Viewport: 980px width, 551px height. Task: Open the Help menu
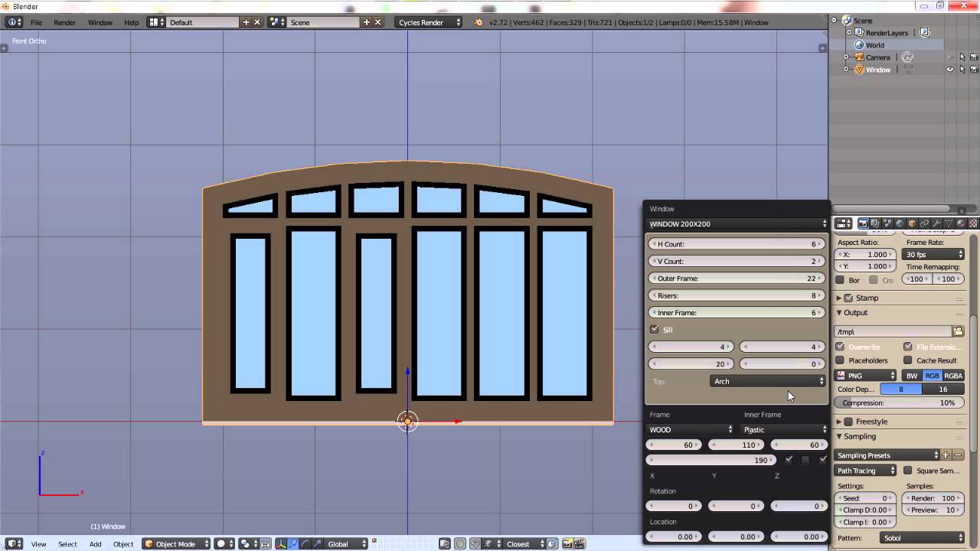coord(132,22)
